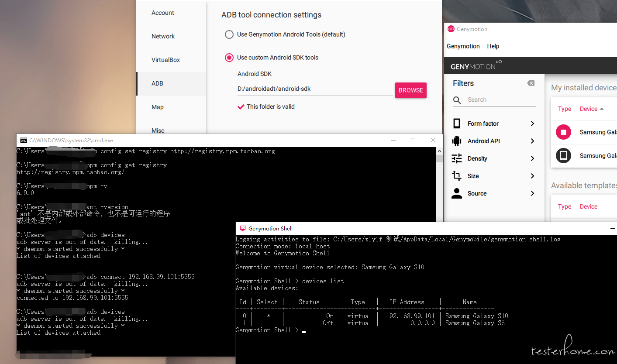Expand the Android API filter chevron
The image size is (617, 364).
(532, 141)
